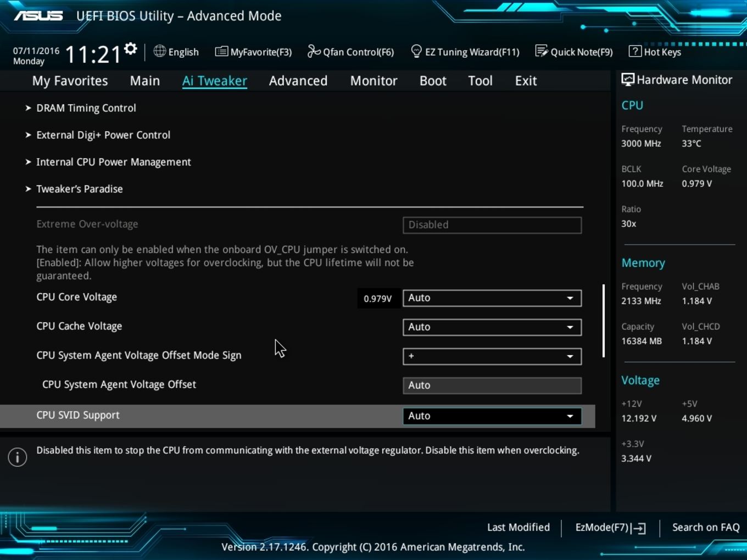The image size is (747, 560).
Task: Open the Monitor tab
Action: click(x=374, y=81)
